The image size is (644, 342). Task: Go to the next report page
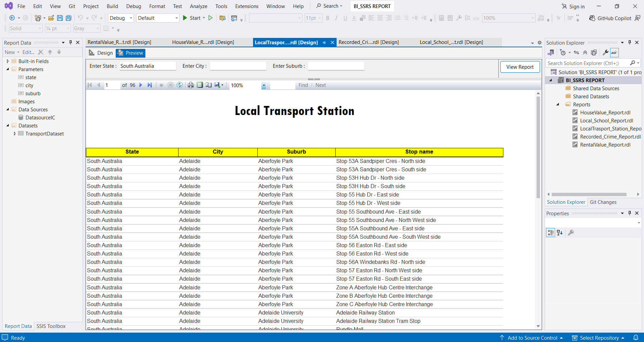[141, 85]
